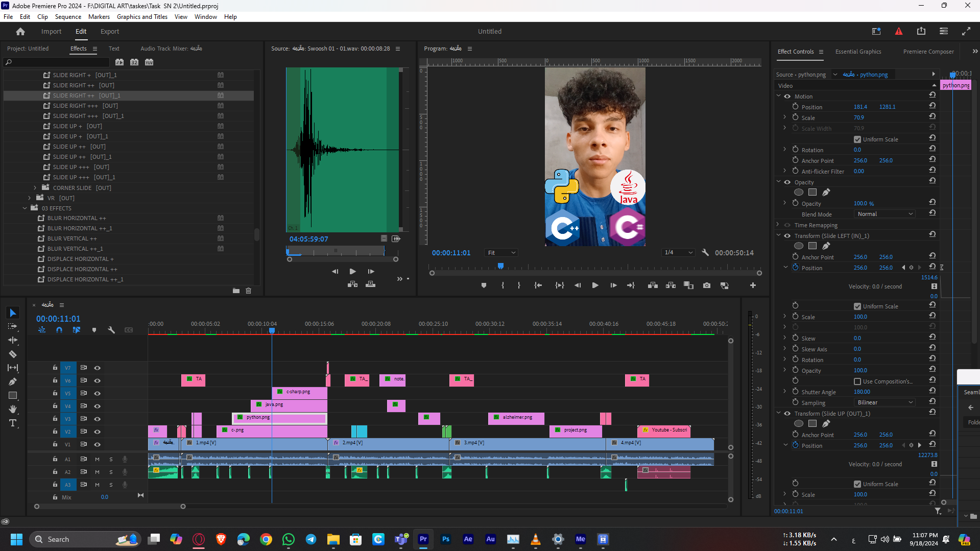Expand the CORNER SLIDE [OUT] folder
Viewport: 980px width, 551px height.
pos(35,188)
